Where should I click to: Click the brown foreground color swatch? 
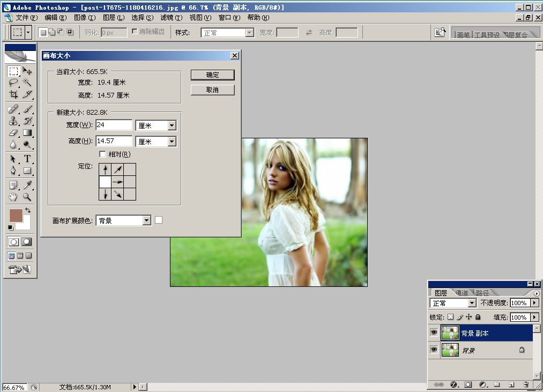pyautogui.click(x=16, y=216)
